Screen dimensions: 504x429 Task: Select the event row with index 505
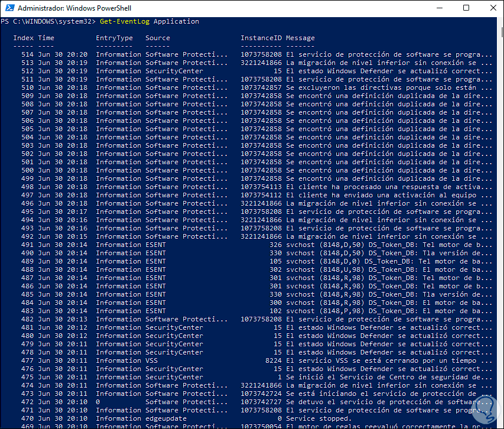pos(256,129)
